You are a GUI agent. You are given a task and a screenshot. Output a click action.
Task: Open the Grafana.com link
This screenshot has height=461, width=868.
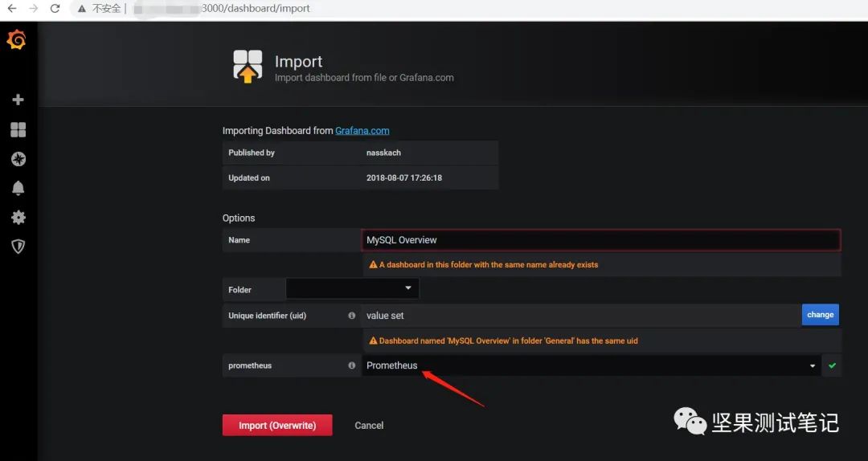coord(362,131)
